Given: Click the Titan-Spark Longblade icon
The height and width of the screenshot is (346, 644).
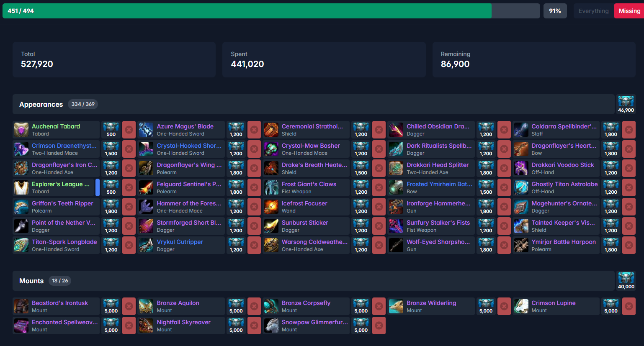Looking at the screenshot, I should tap(21, 245).
